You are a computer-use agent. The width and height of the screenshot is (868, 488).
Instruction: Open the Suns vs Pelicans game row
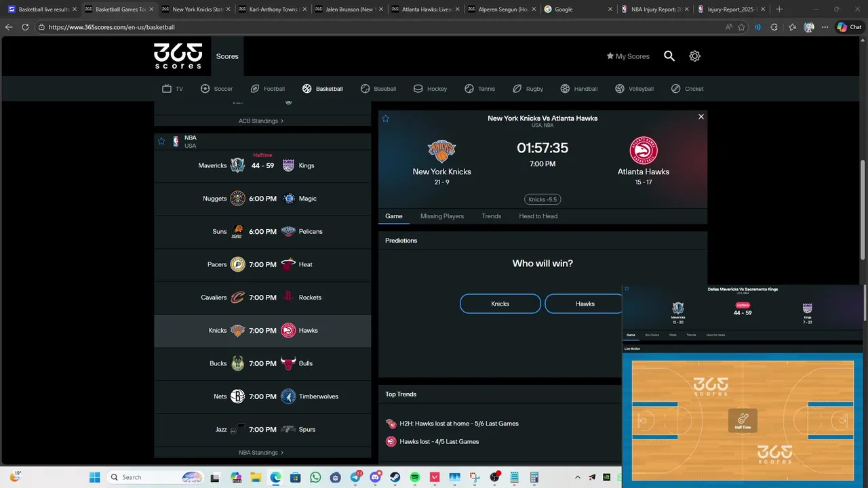pos(262,231)
